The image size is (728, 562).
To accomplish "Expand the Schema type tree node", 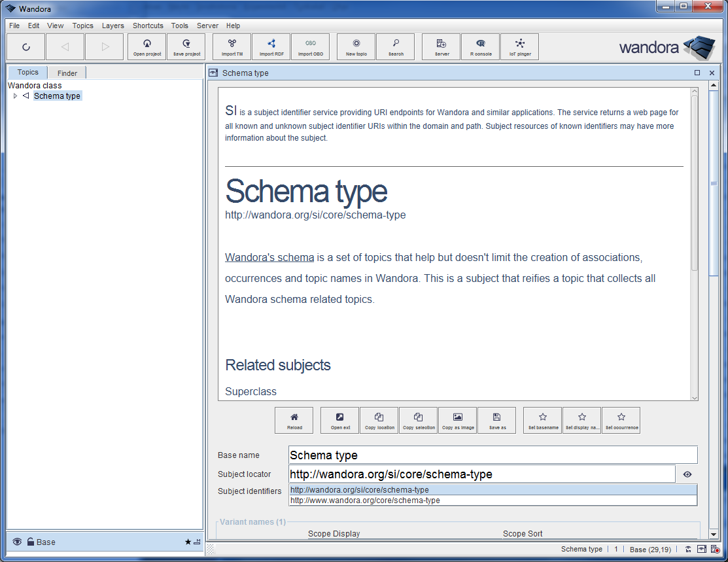I will coord(15,96).
